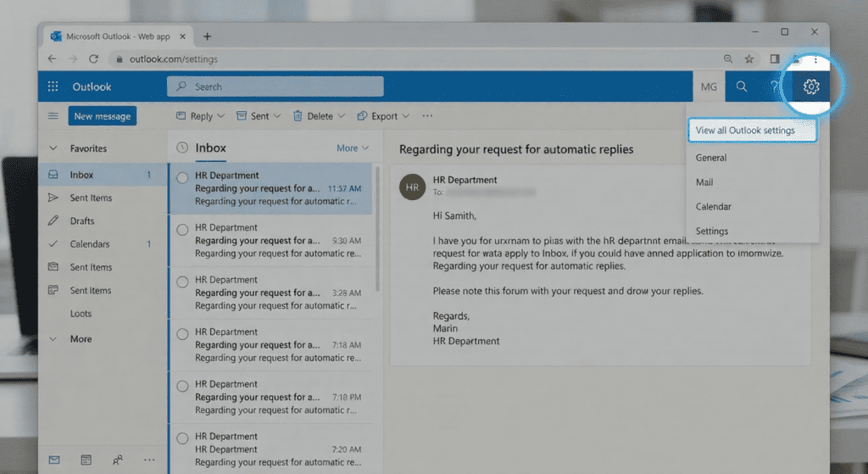Expand the Reply dropdown arrow
The height and width of the screenshot is (474, 868).
(x=221, y=115)
